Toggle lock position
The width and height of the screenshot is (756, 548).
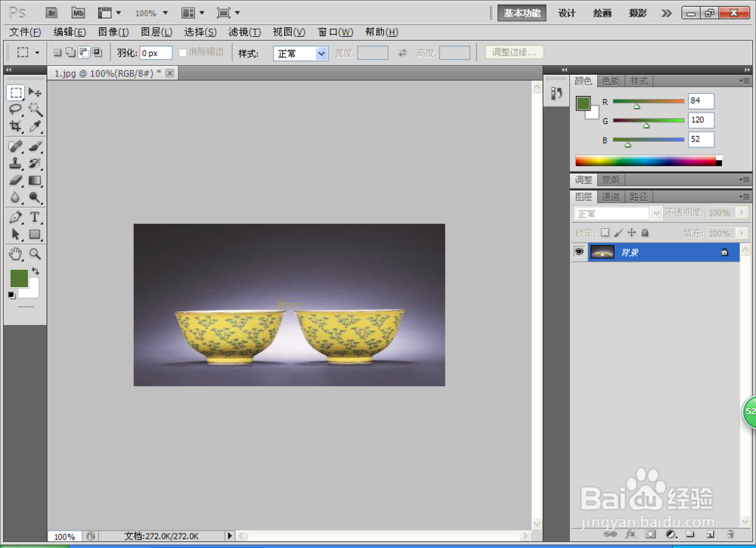coord(631,233)
